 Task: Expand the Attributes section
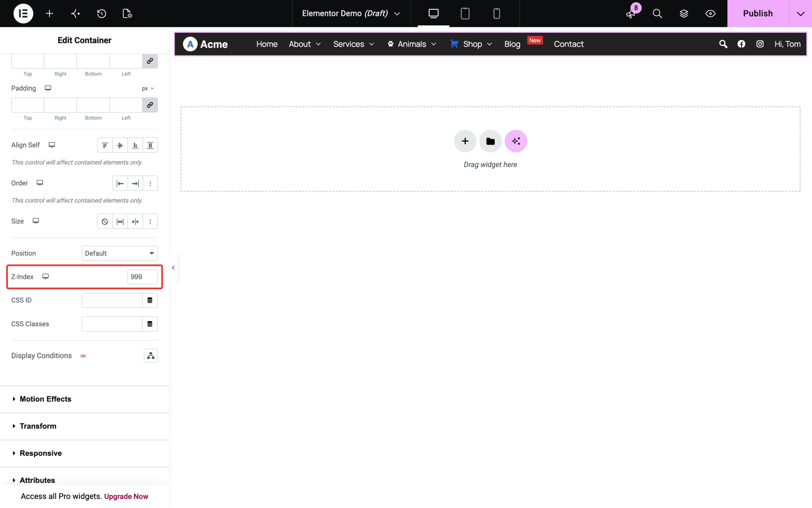[x=85, y=480]
